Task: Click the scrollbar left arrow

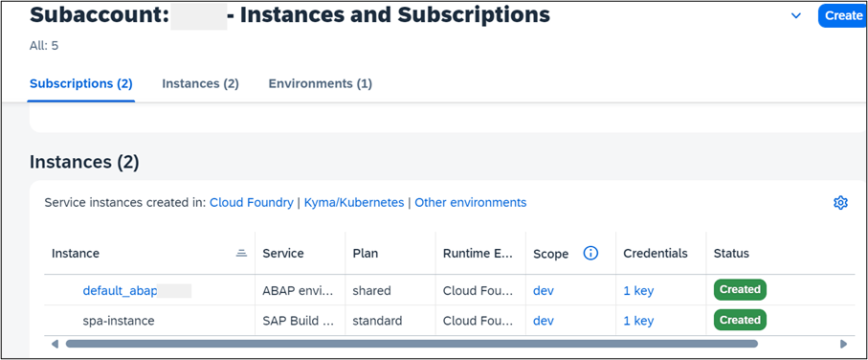Action: tap(55, 344)
